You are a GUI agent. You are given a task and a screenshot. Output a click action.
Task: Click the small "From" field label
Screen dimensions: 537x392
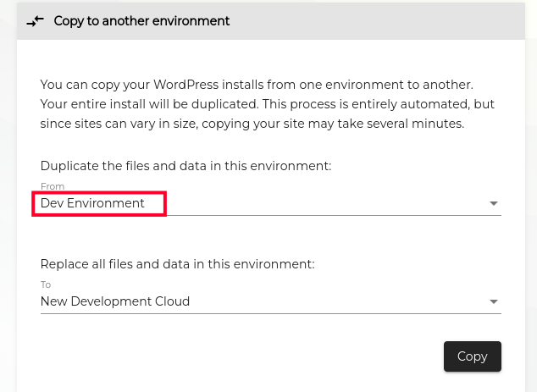pyautogui.click(x=53, y=187)
